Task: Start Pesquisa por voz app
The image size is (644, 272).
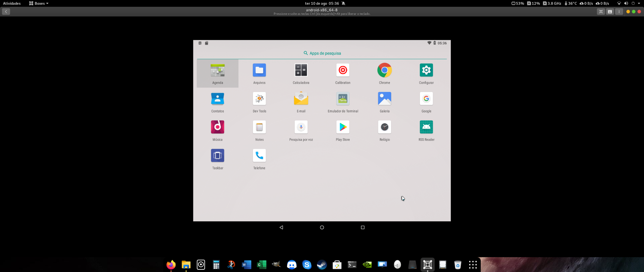Action: (x=301, y=130)
